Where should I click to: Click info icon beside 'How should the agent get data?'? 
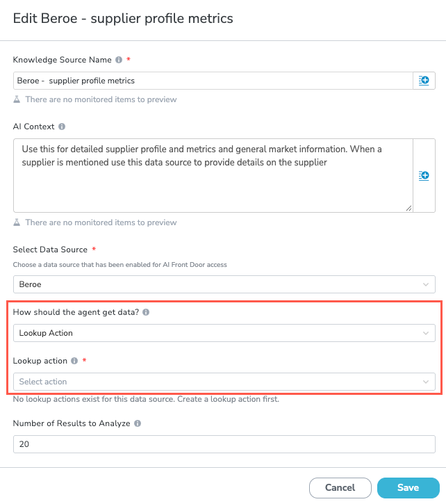coord(146,312)
